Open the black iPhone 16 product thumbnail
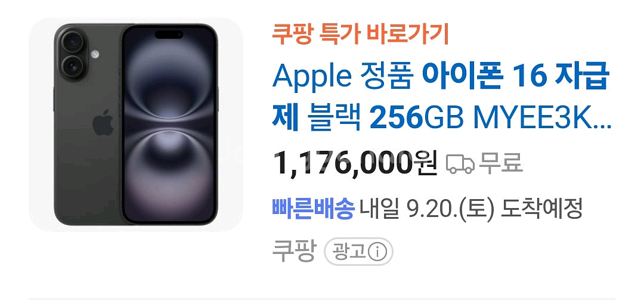 click(x=135, y=125)
